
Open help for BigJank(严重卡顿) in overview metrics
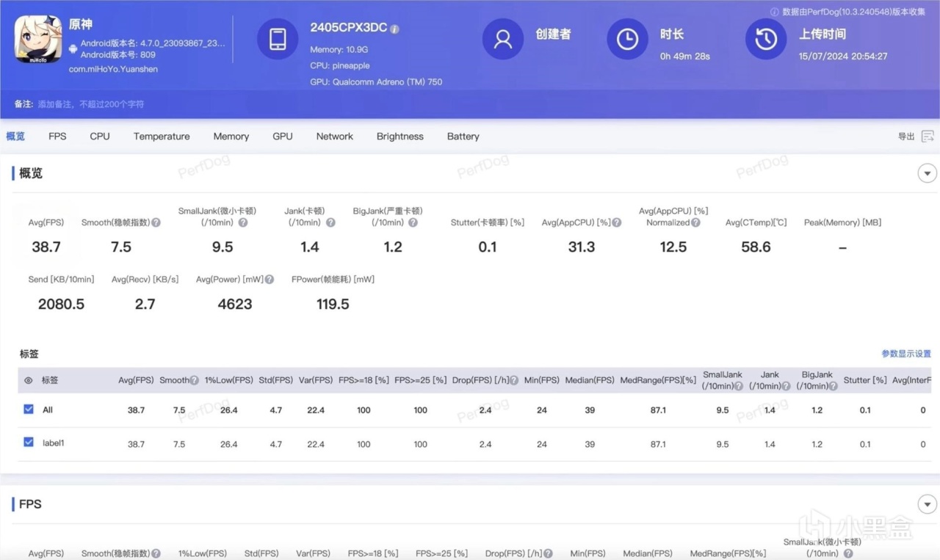click(x=413, y=222)
